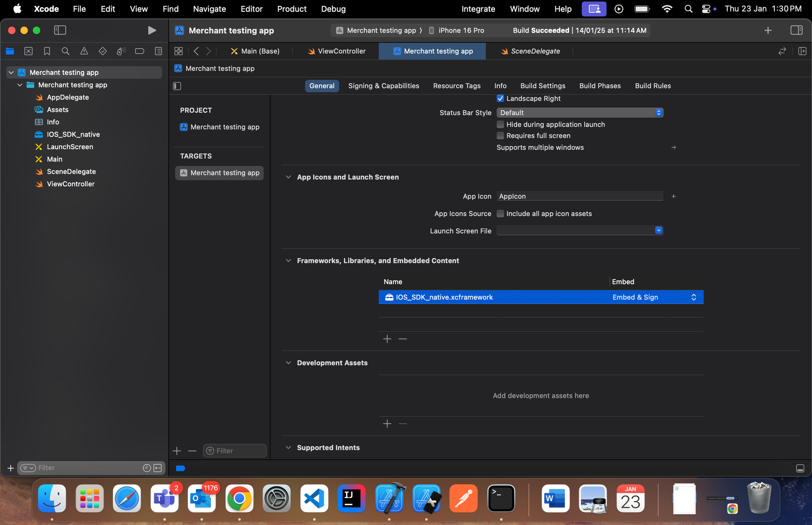Hide the project and targets list sidebar

tap(177, 86)
